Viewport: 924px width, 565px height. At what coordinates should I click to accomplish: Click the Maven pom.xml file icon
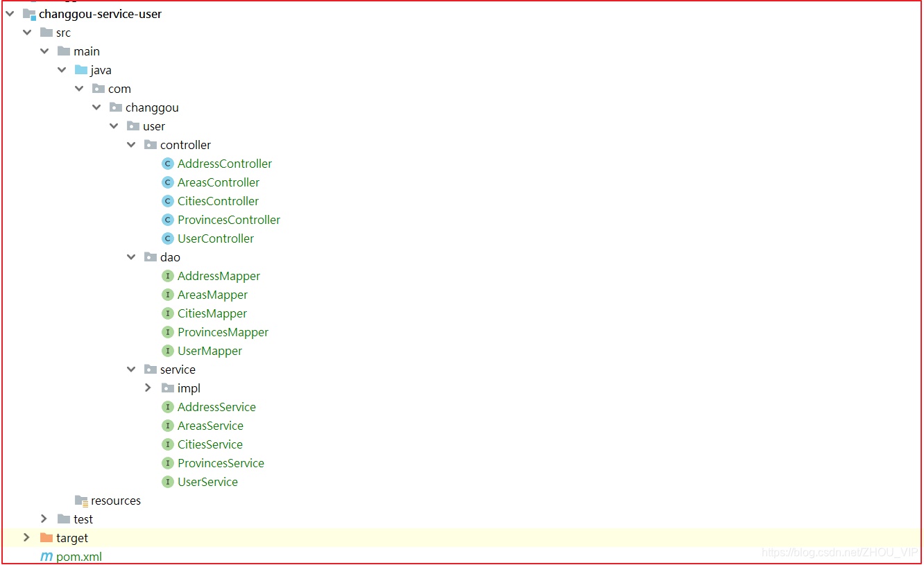46,557
